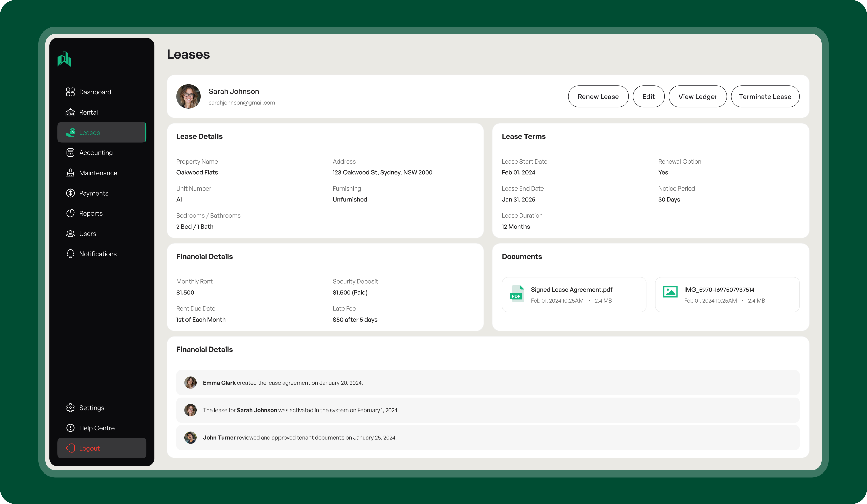Click the Terminate Lease button
Image resolution: width=867 pixels, height=504 pixels.
(x=765, y=96)
